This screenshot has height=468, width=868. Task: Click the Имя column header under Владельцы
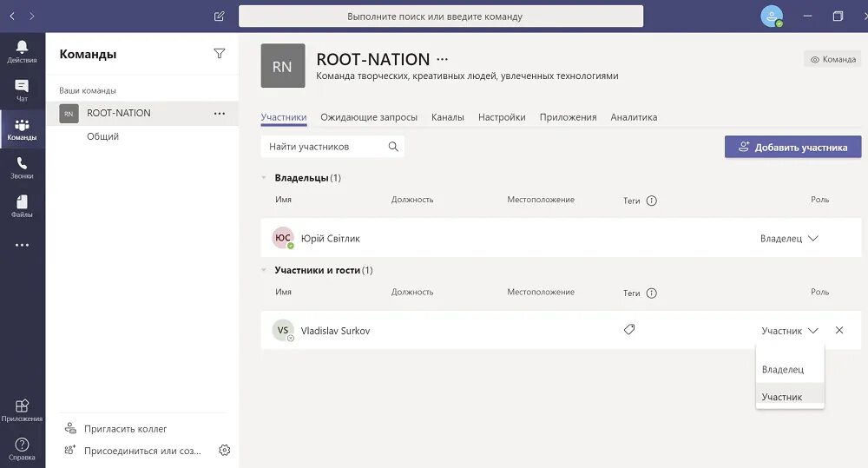click(284, 200)
